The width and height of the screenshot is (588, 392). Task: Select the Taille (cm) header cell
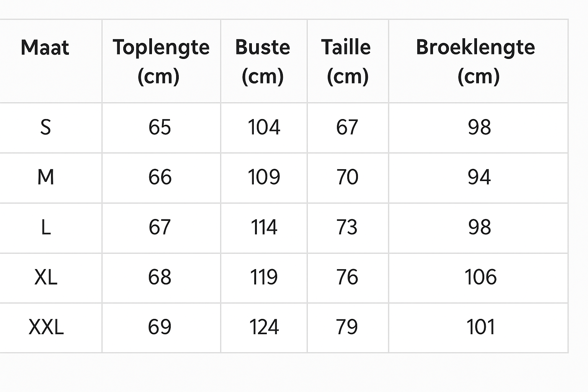346,61
